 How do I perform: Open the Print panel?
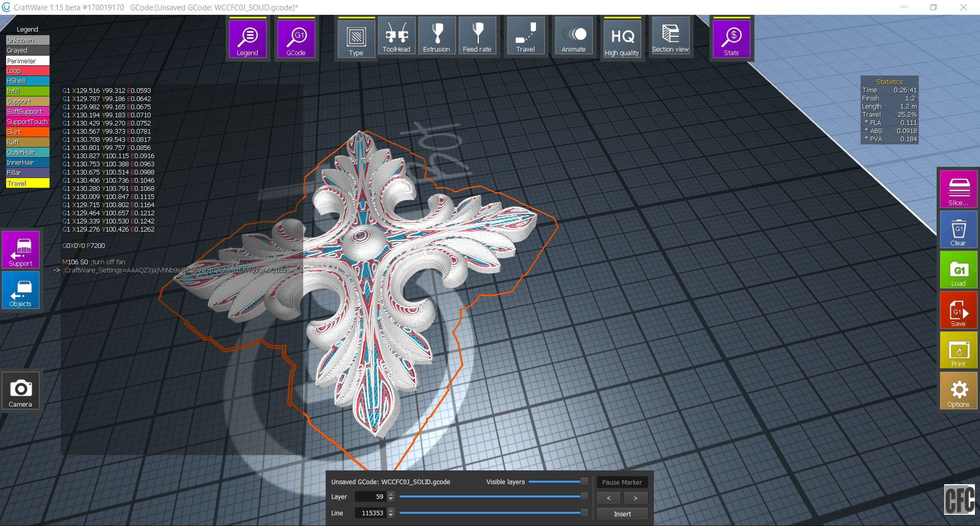pyautogui.click(x=958, y=350)
